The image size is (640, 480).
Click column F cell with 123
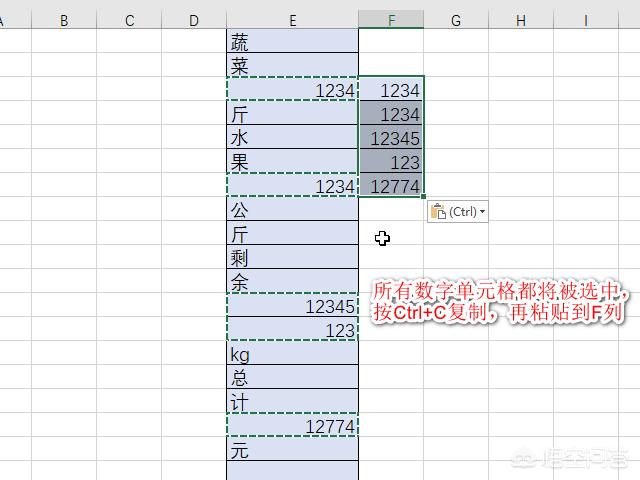tap(391, 161)
